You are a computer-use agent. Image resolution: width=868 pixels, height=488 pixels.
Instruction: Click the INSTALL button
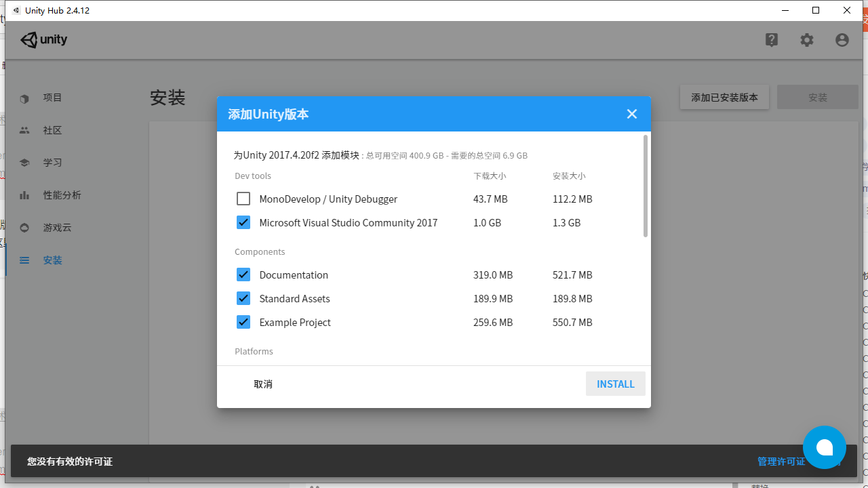coord(615,384)
